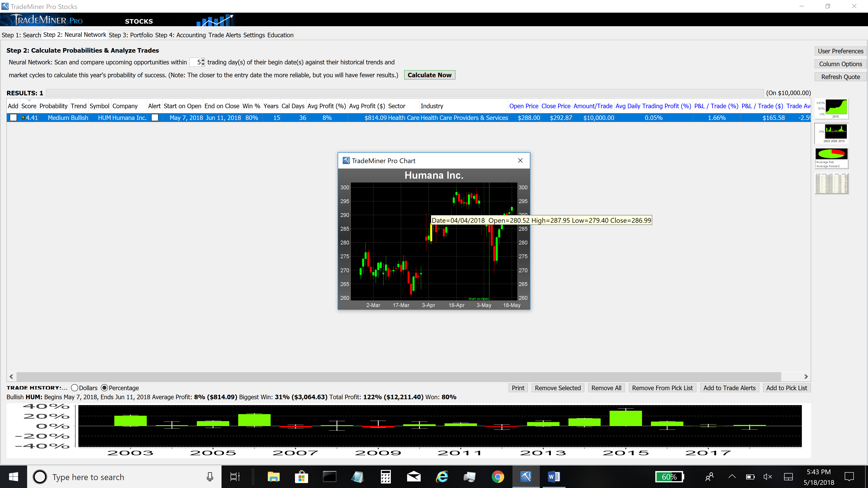Switch to Microsoft Word in taskbar
868x488 pixels.
tap(554, 477)
